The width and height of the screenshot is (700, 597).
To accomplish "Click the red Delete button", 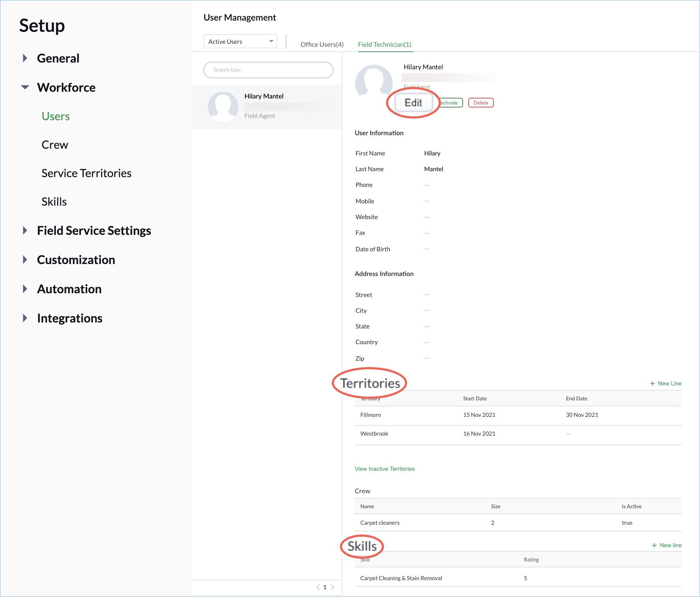I will (481, 103).
